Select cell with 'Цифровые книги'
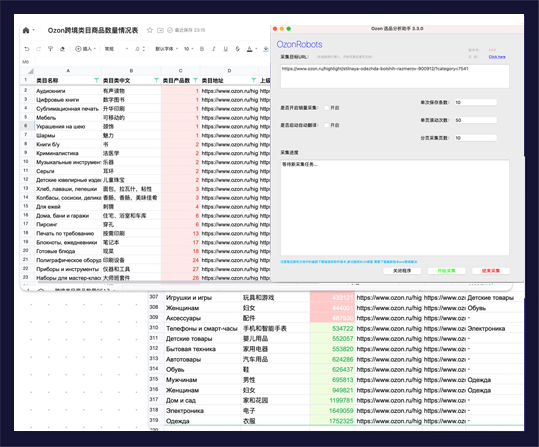This screenshot has width=539, height=447. pyautogui.click(x=68, y=100)
